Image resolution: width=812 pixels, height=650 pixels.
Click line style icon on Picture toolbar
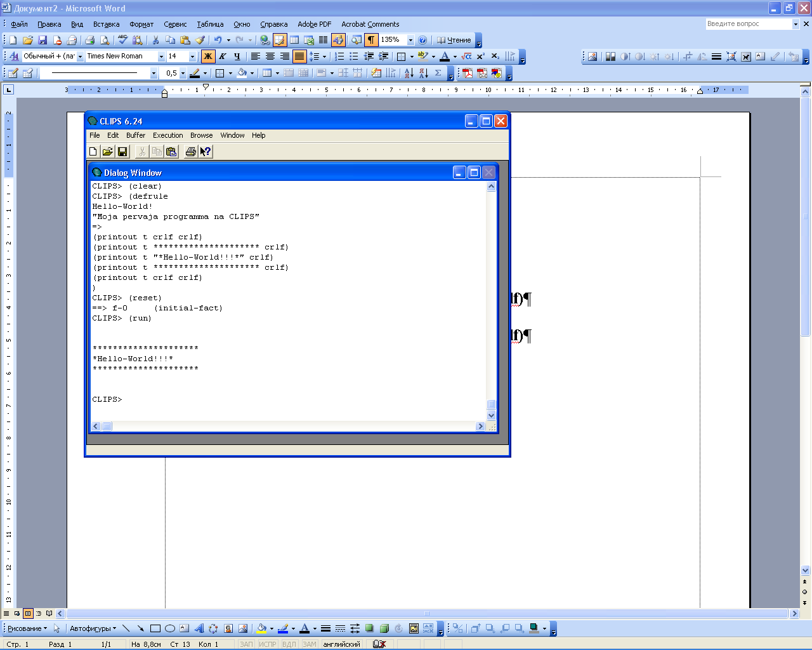click(716, 56)
